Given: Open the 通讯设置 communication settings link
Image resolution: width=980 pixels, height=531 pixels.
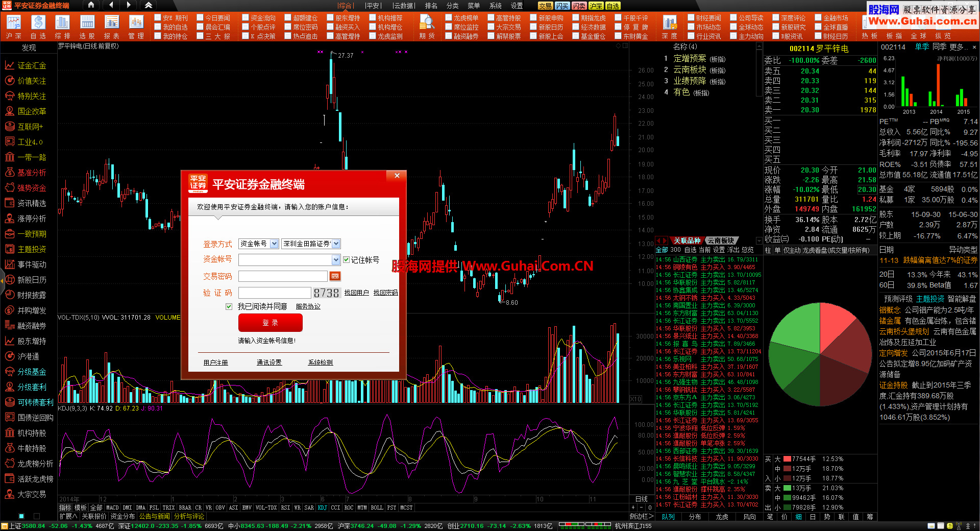Looking at the screenshot, I should click(x=269, y=363).
